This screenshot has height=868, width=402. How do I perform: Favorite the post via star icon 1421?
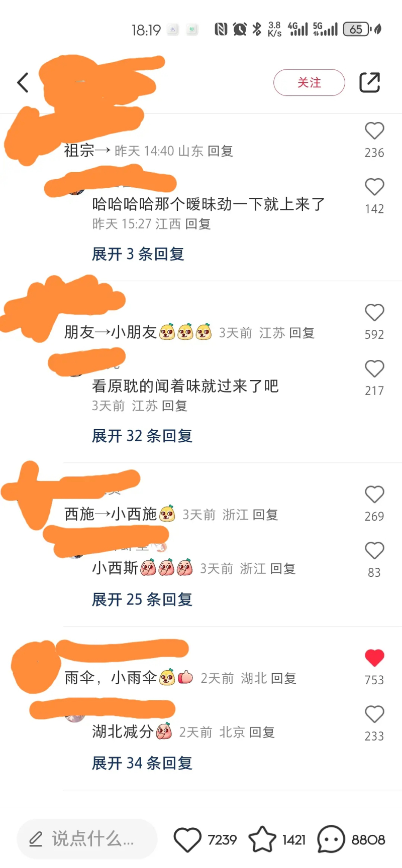point(262,839)
